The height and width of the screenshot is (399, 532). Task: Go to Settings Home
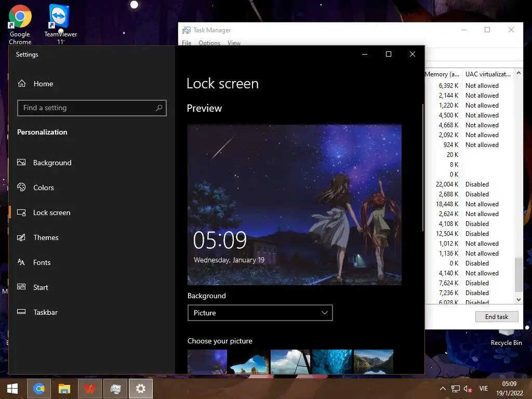43,84
